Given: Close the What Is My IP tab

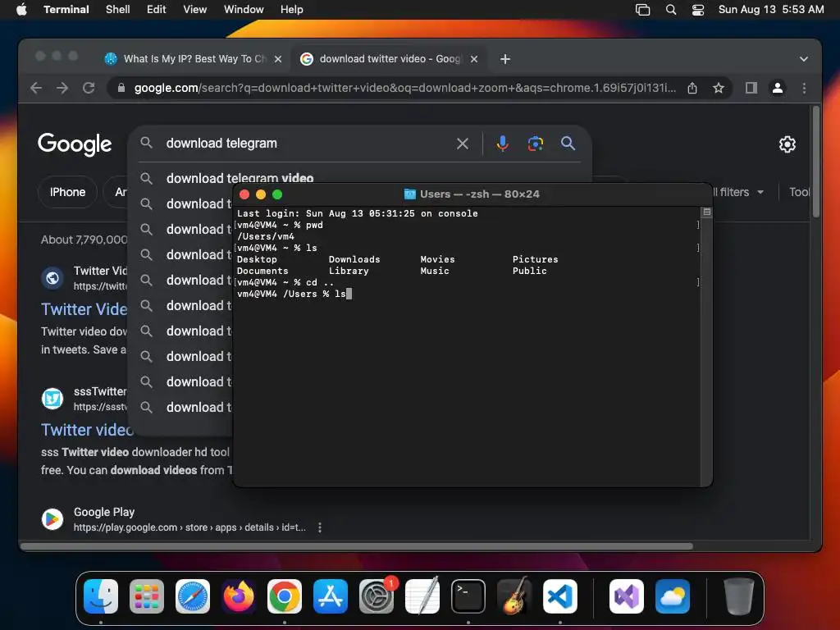Looking at the screenshot, I should (278, 59).
